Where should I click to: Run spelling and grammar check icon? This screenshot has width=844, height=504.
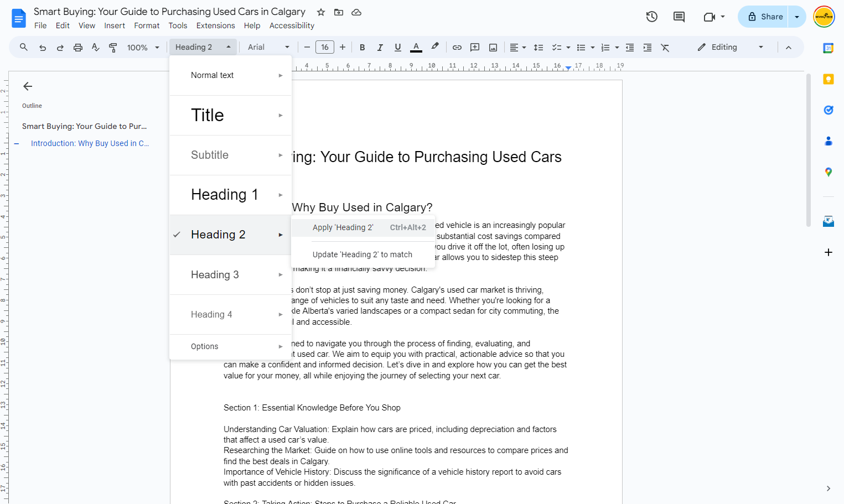(x=96, y=48)
